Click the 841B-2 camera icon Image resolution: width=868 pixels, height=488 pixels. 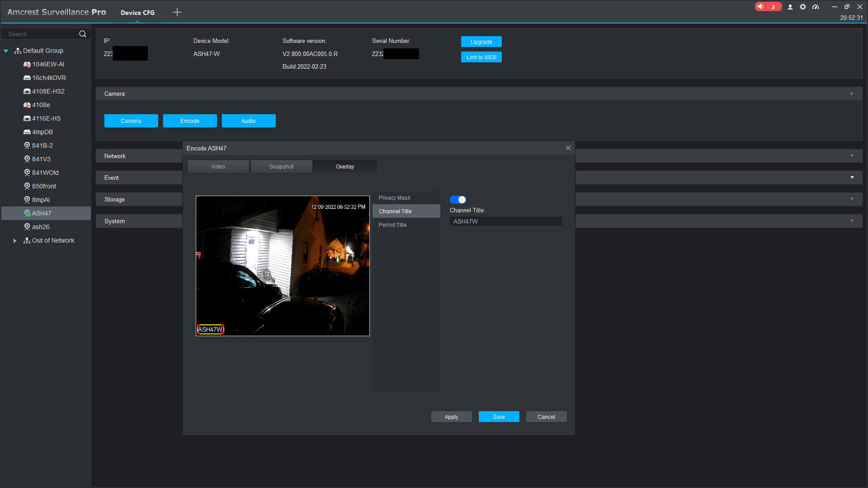tap(27, 145)
